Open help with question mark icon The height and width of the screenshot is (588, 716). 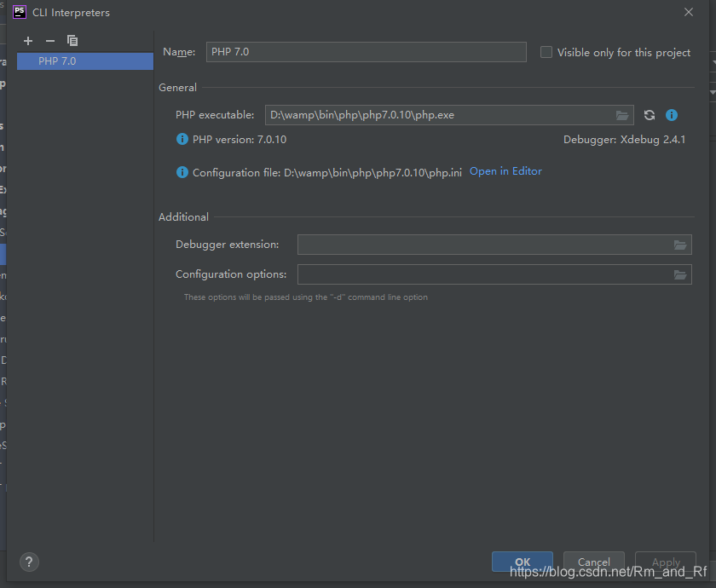point(29,562)
